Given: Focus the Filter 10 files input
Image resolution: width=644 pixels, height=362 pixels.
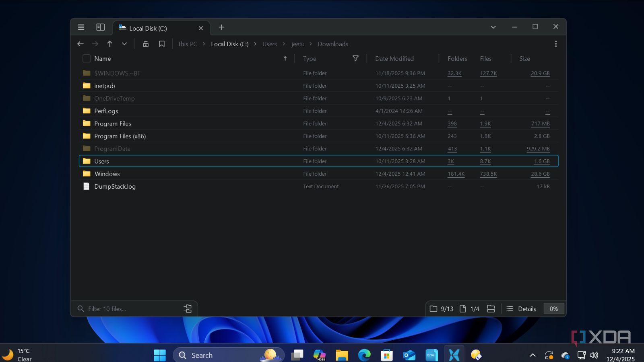Looking at the screenshot, I should pyautogui.click(x=129, y=309).
